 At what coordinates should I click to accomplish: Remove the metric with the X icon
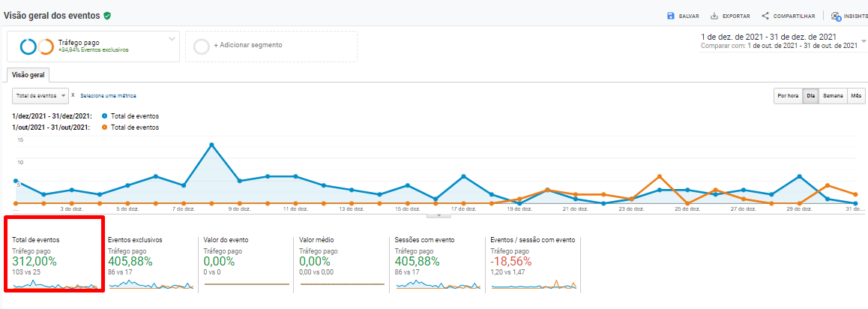[x=73, y=95]
